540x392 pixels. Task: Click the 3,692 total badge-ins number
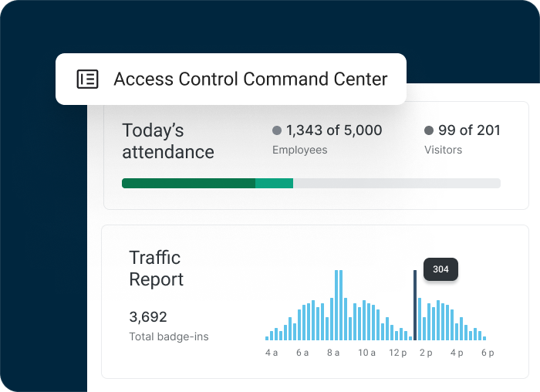tap(148, 317)
